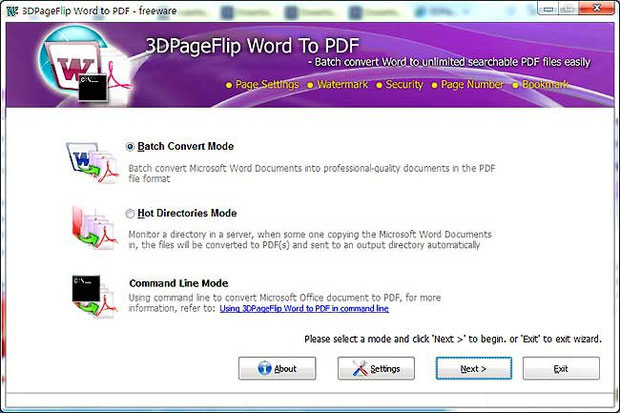Minimize the 3DPageFlip window
Viewport: 620px width, 413px height.
pos(548,8)
